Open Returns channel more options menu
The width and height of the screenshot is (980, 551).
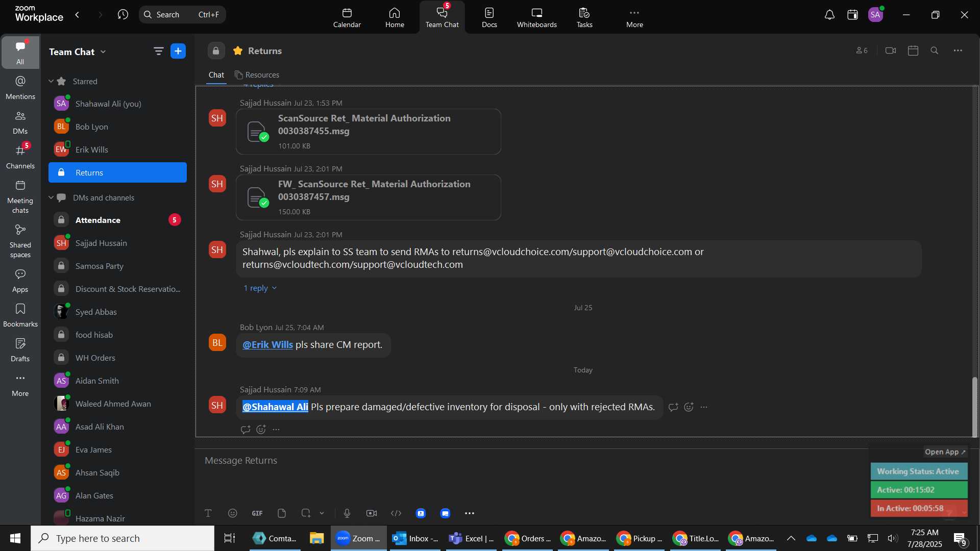958,51
